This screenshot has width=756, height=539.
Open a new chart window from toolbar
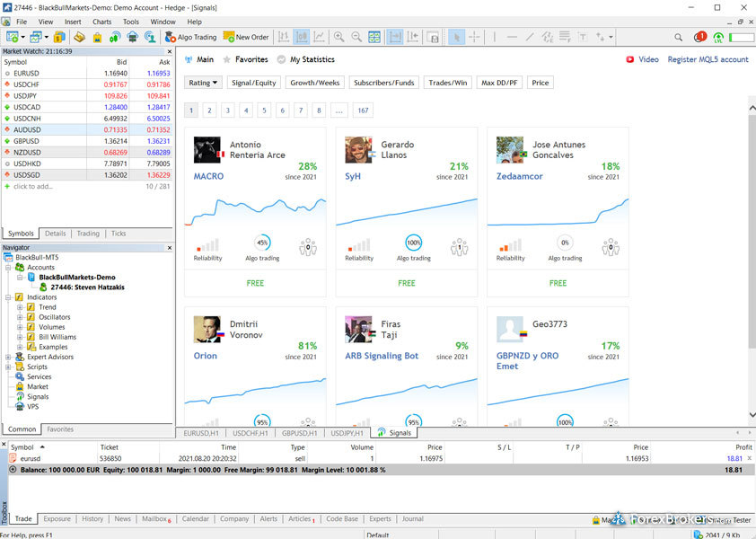12,37
